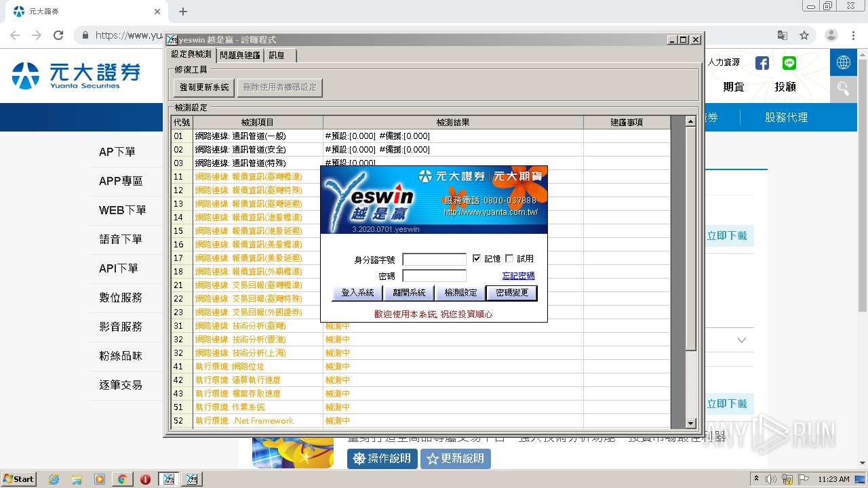
Task: Click the search magnifier icon on website
Action: (844, 88)
